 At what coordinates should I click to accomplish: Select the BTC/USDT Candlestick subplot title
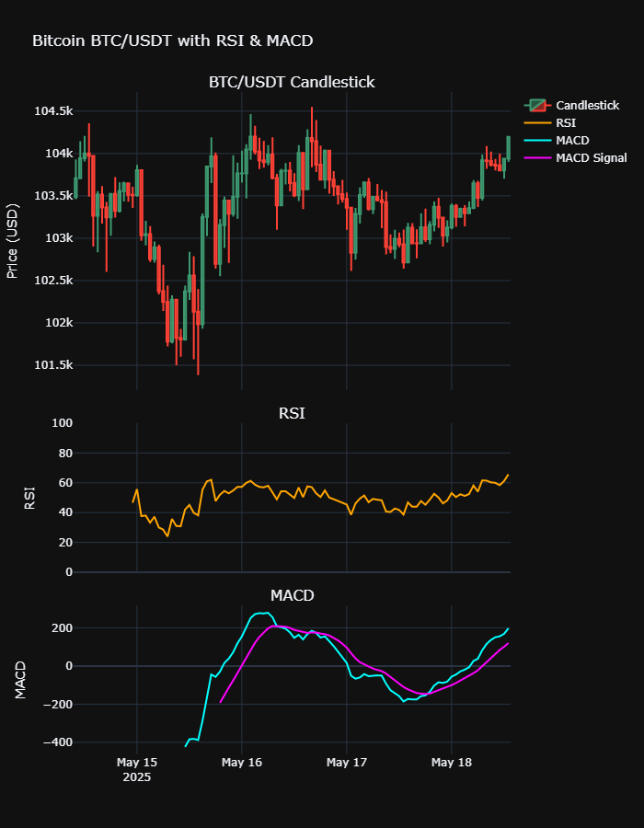292,83
